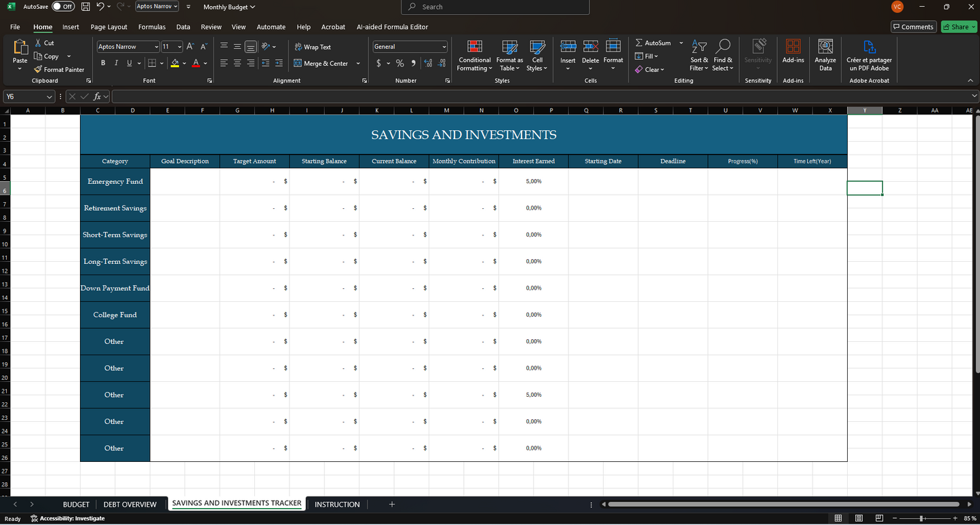Apply the yellow Fill Color swatch

point(175,63)
